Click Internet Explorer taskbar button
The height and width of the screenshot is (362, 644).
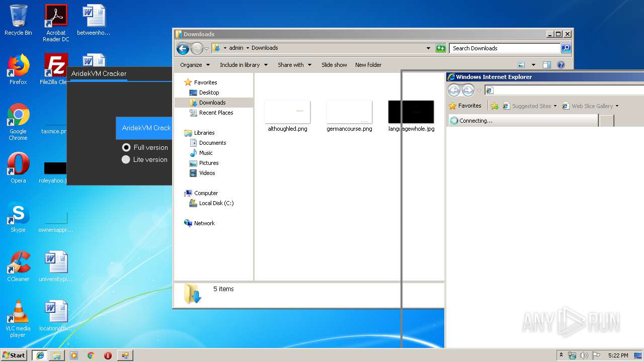point(40,355)
